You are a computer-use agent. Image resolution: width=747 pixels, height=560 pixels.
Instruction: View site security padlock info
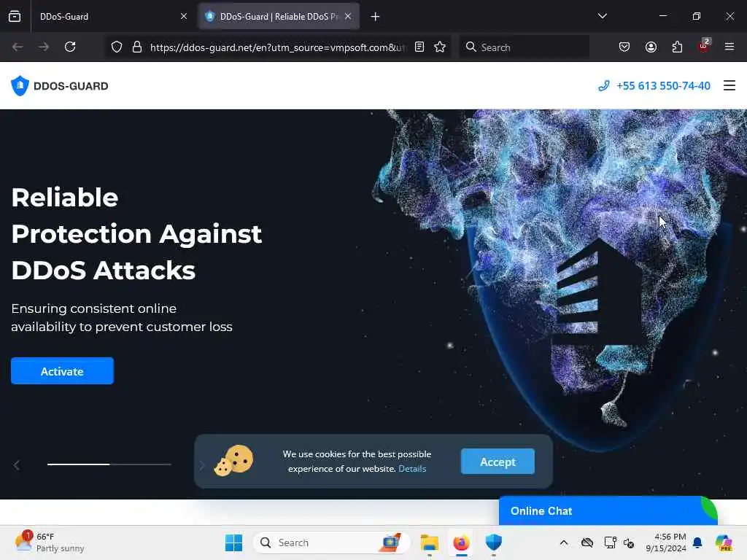click(x=137, y=47)
